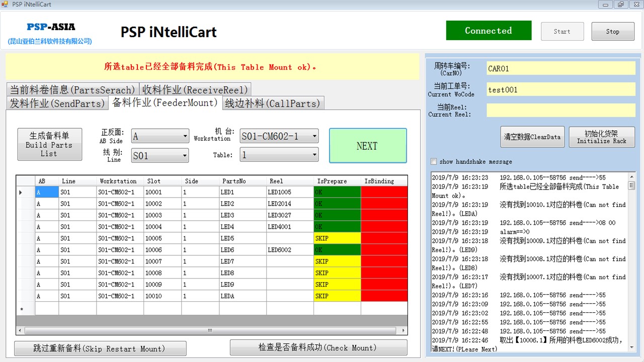
Task: Open the CallParts tab
Action: click(x=273, y=103)
